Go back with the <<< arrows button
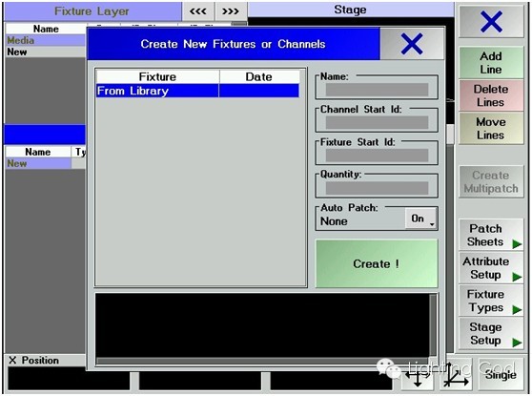 197,11
